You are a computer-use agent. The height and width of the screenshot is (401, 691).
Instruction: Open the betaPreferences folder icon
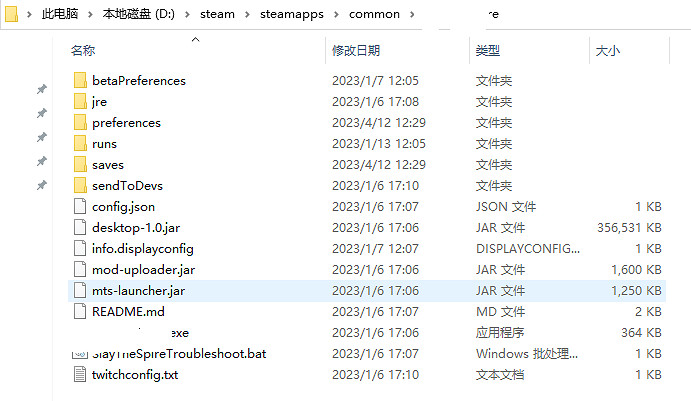[x=81, y=81]
